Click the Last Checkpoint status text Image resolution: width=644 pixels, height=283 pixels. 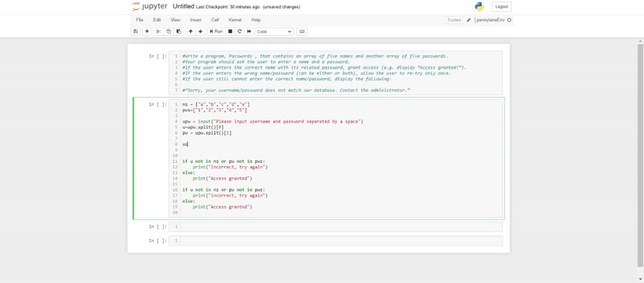(x=228, y=7)
